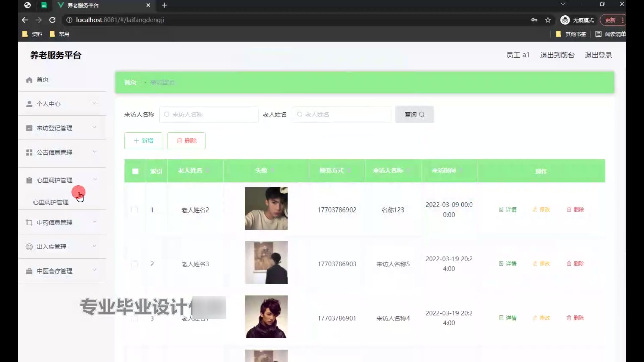Click the home icon beside 首页
Viewport: 644px width, 362px height.
[x=29, y=80]
